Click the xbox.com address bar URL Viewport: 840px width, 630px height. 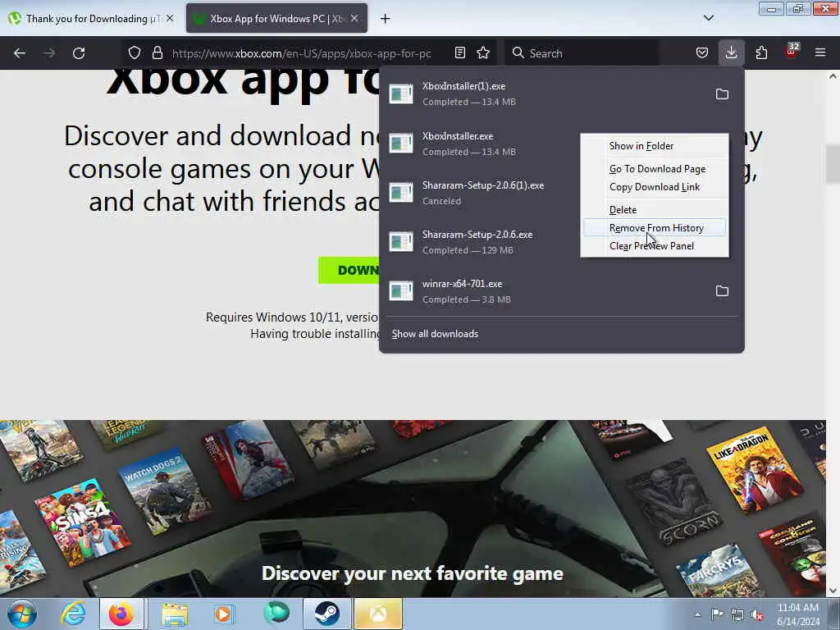(x=302, y=53)
